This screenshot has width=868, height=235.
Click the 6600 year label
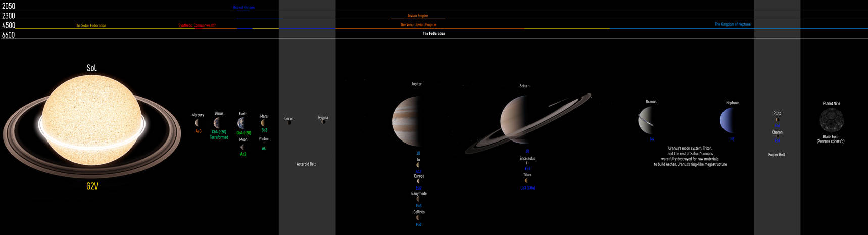pos(9,35)
